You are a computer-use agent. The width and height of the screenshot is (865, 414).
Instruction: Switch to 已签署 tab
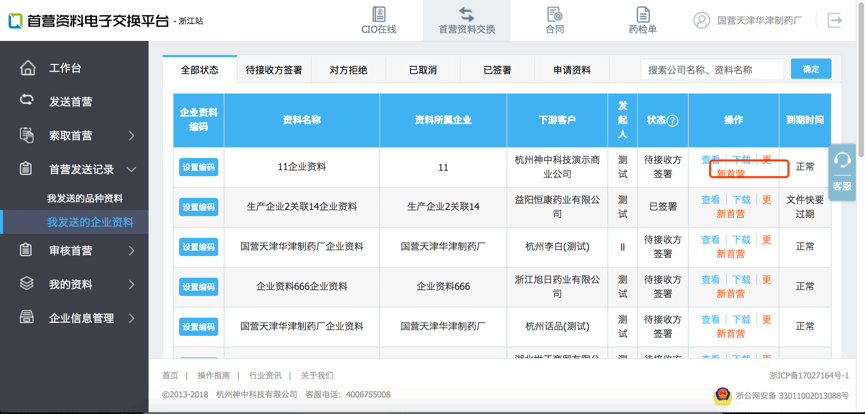[498, 70]
